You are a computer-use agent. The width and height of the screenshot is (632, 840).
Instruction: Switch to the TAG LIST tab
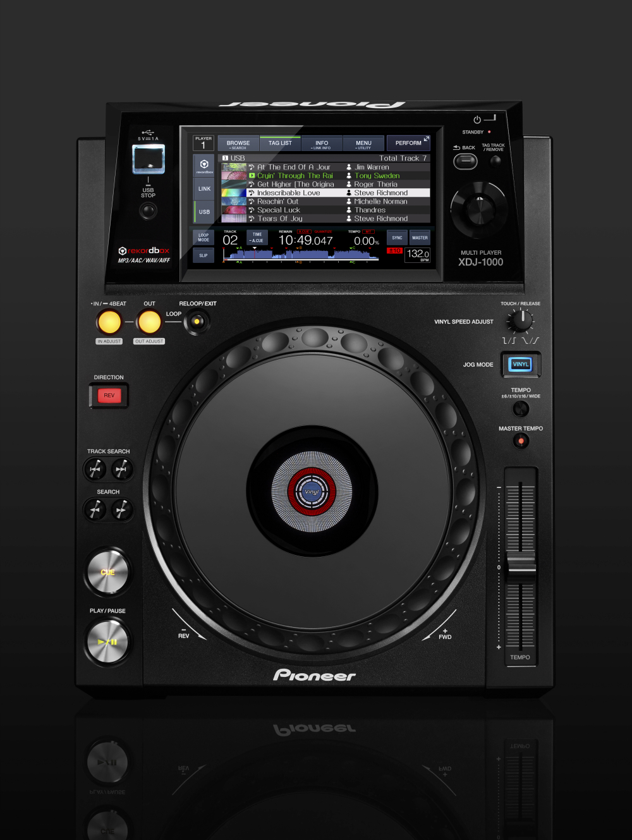[x=280, y=143]
